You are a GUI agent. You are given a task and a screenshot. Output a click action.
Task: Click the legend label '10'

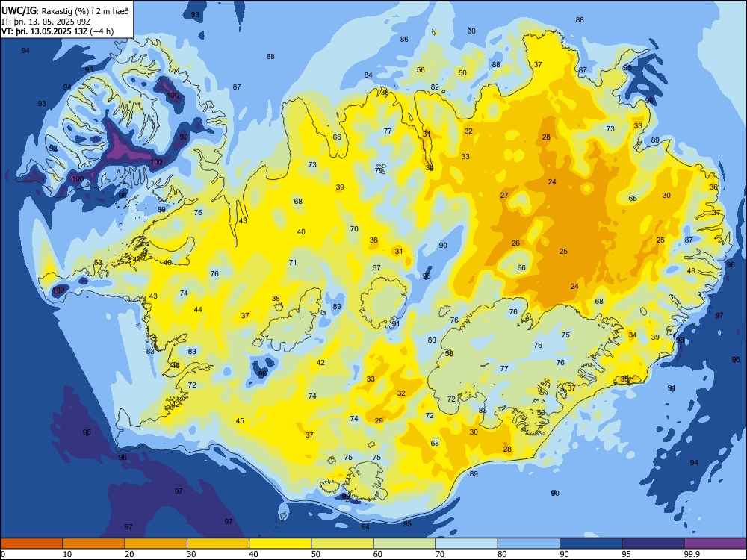pos(67,554)
